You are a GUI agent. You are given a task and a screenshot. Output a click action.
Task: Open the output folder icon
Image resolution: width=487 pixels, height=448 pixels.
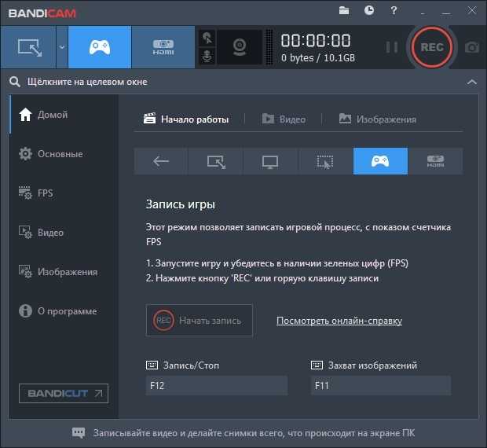click(x=344, y=11)
